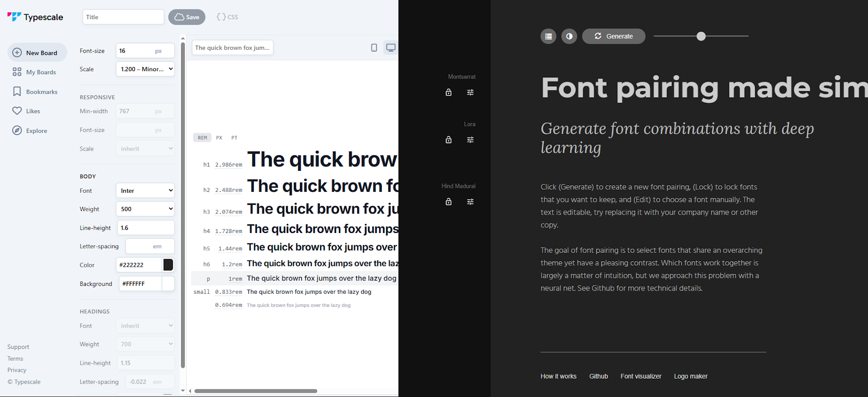868x397 pixels.
Task: Click the responsive Font-size px field
Action: (x=145, y=130)
